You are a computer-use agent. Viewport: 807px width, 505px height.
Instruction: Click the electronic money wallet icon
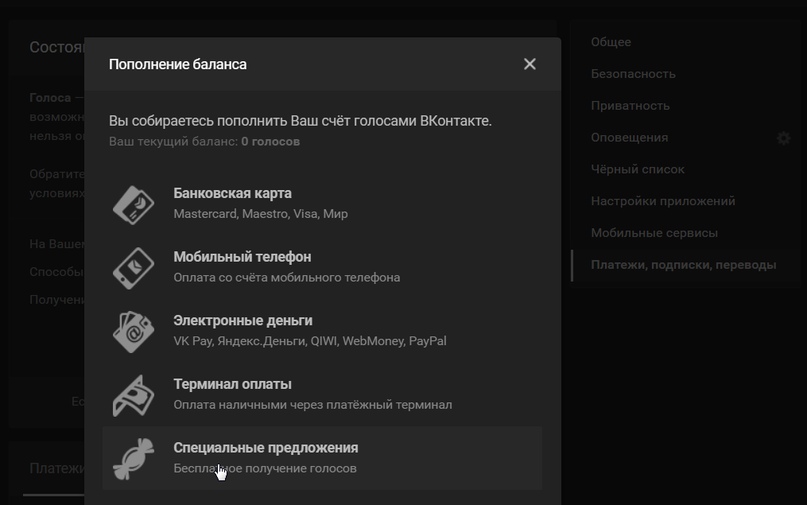coord(133,332)
